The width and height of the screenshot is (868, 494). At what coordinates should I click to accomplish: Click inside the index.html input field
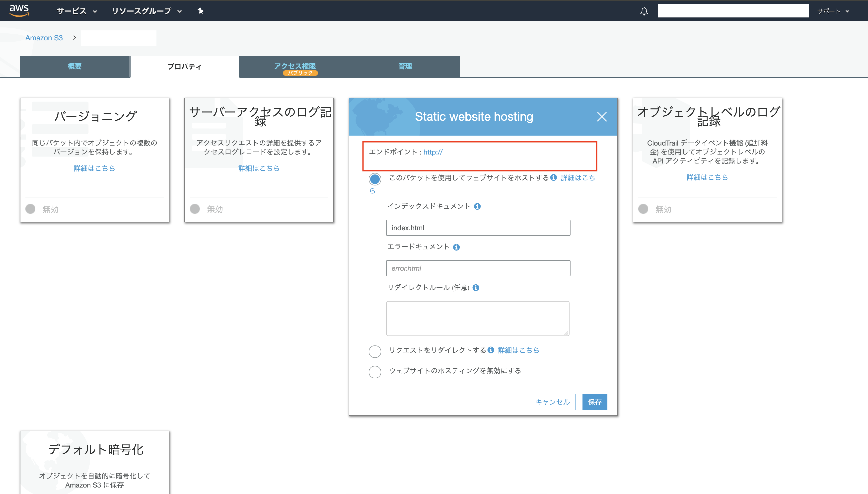pos(478,228)
